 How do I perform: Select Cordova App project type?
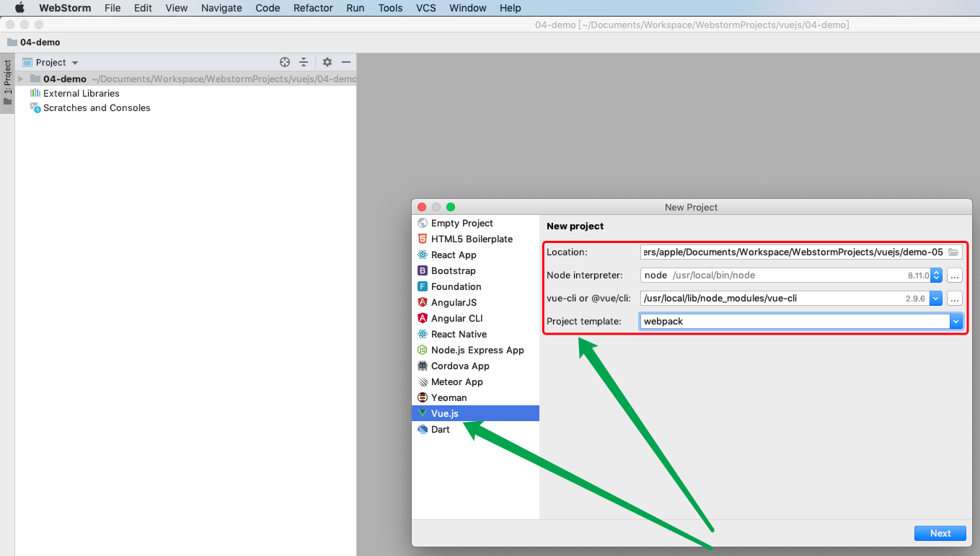coord(475,366)
